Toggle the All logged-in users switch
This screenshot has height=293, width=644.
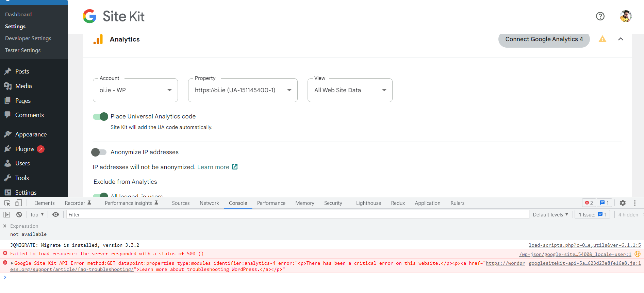[100, 195]
